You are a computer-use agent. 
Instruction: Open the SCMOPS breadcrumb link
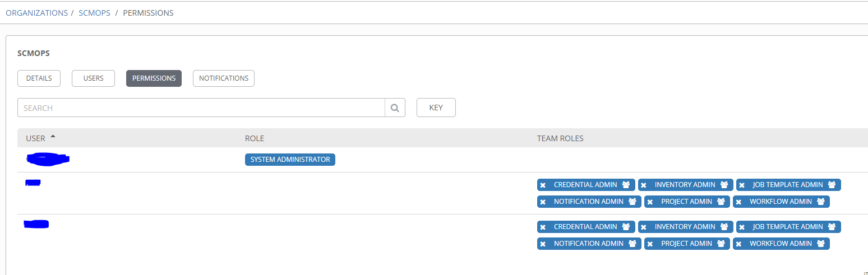(x=94, y=12)
